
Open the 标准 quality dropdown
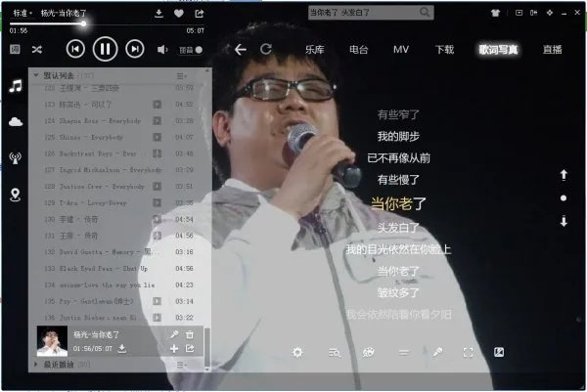[x=23, y=13]
